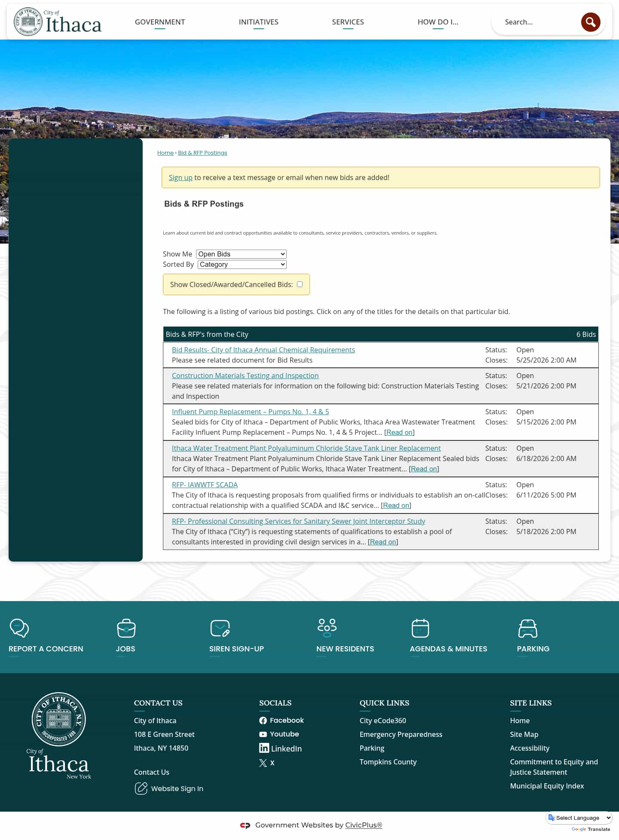Click the PARKING label in teal banner

533,649
